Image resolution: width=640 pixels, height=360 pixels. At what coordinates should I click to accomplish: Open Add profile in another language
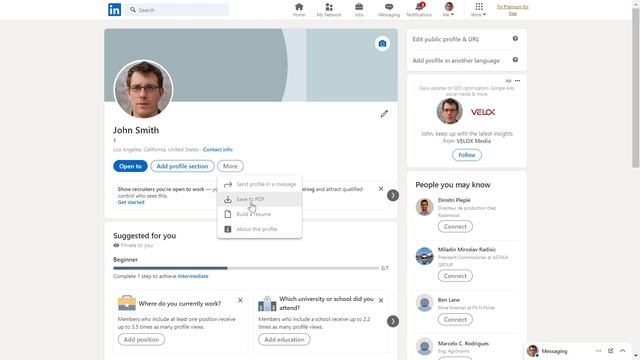pyautogui.click(x=456, y=60)
